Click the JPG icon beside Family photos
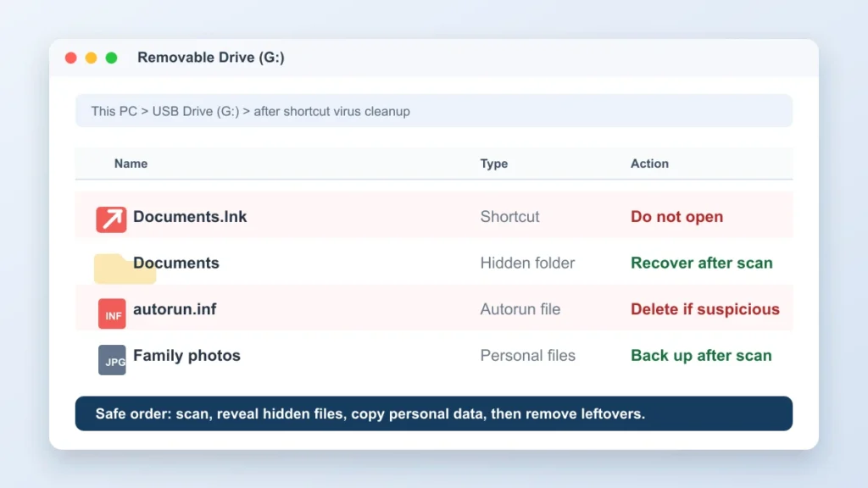The width and height of the screenshot is (868, 488). pos(112,360)
